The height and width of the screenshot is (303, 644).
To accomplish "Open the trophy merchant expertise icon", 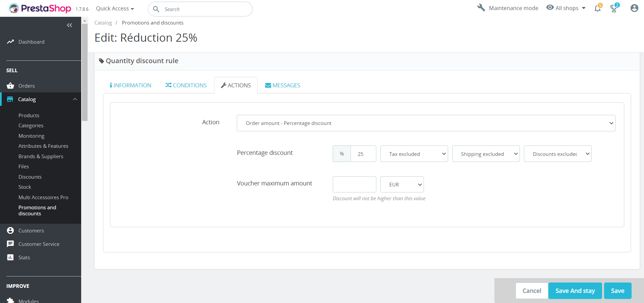I will 614,8.
